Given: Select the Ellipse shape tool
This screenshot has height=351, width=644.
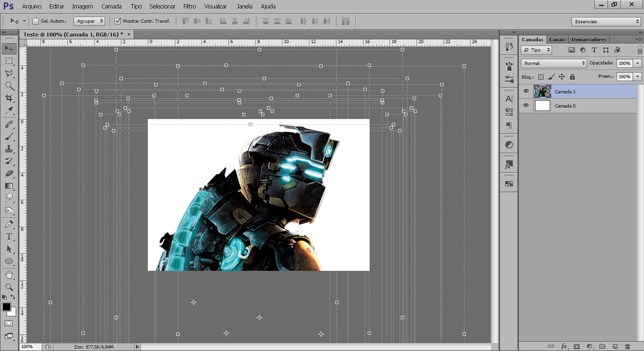Looking at the screenshot, I should [x=9, y=261].
